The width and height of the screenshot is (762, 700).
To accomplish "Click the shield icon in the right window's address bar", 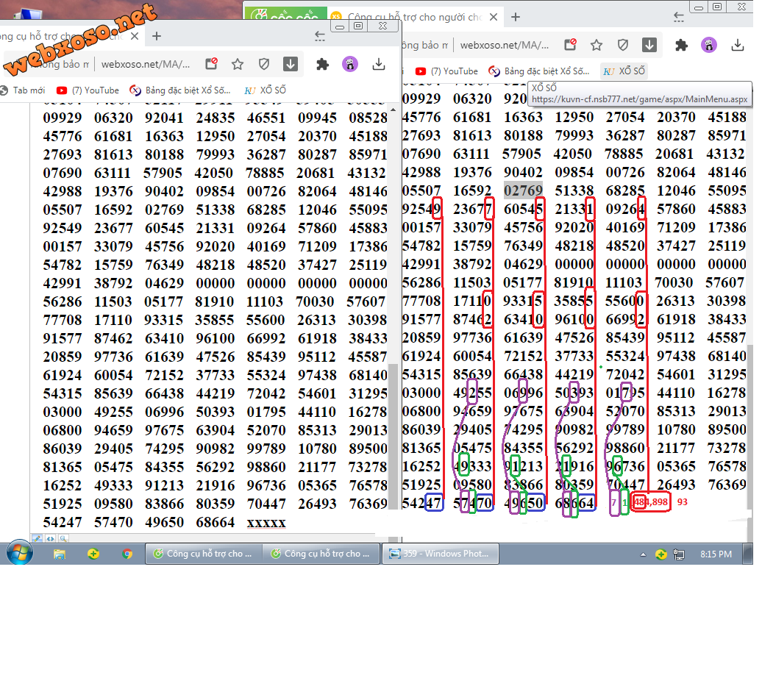I will tap(623, 45).
